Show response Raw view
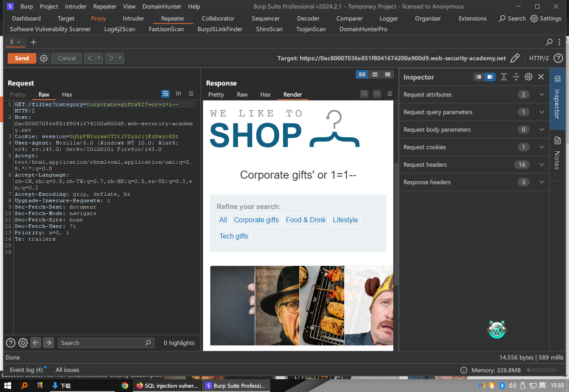The image size is (569, 392). click(x=242, y=94)
